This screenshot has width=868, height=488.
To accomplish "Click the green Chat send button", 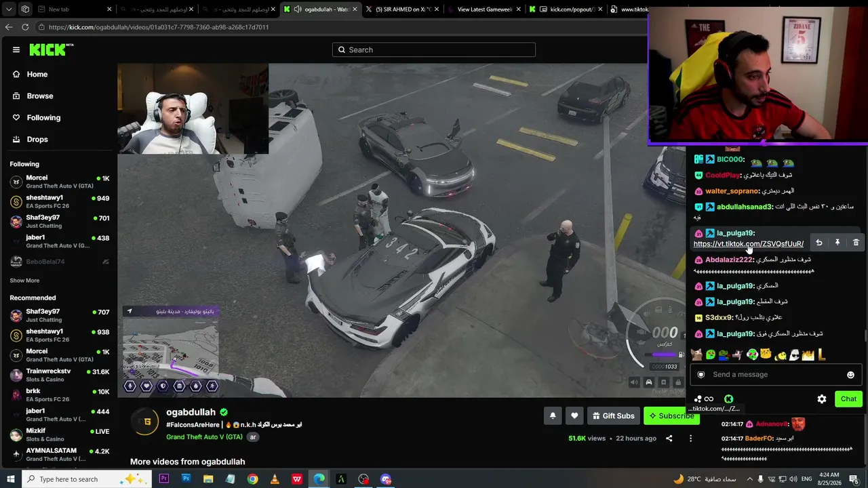I will click(848, 399).
